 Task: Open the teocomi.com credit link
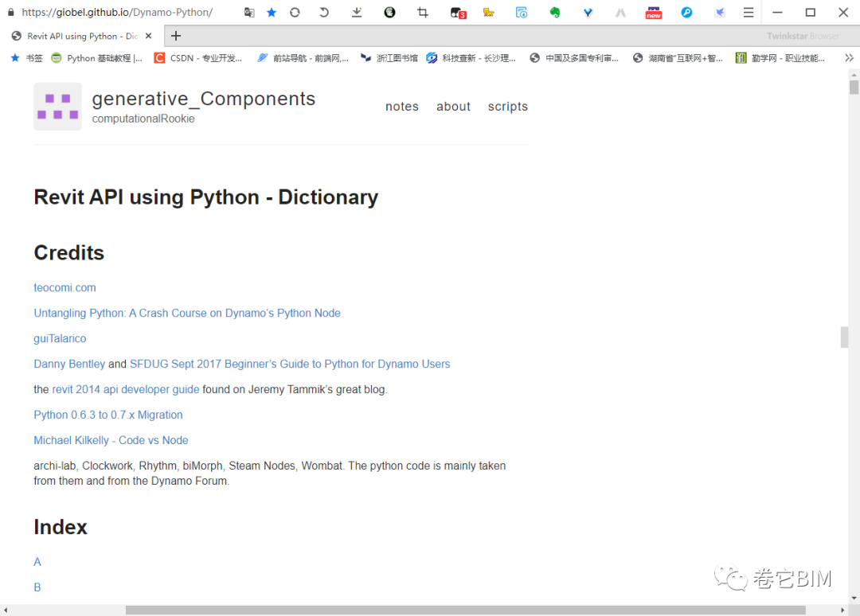pos(64,287)
